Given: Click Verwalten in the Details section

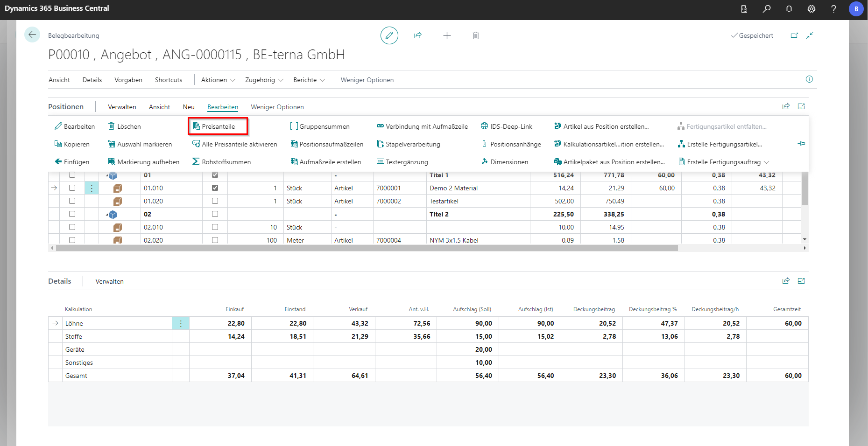Looking at the screenshot, I should (109, 281).
